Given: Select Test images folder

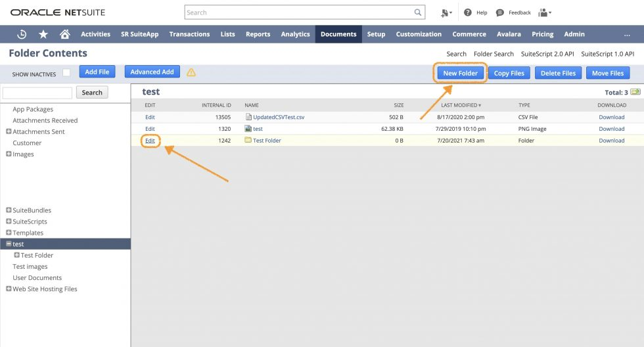Looking at the screenshot, I should (x=30, y=267).
